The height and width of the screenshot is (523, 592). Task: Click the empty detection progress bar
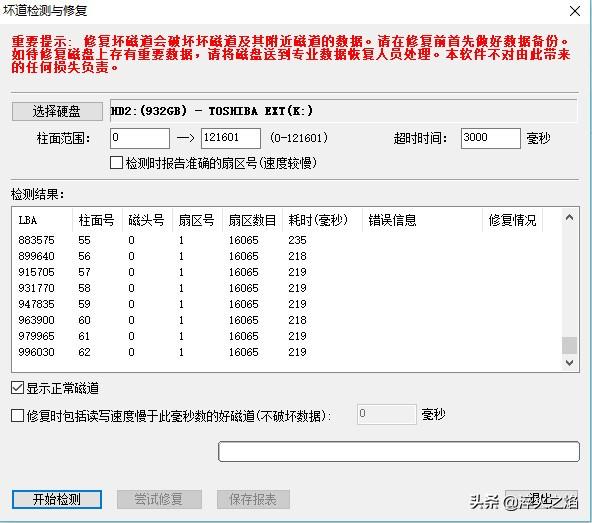click(399, 452)
